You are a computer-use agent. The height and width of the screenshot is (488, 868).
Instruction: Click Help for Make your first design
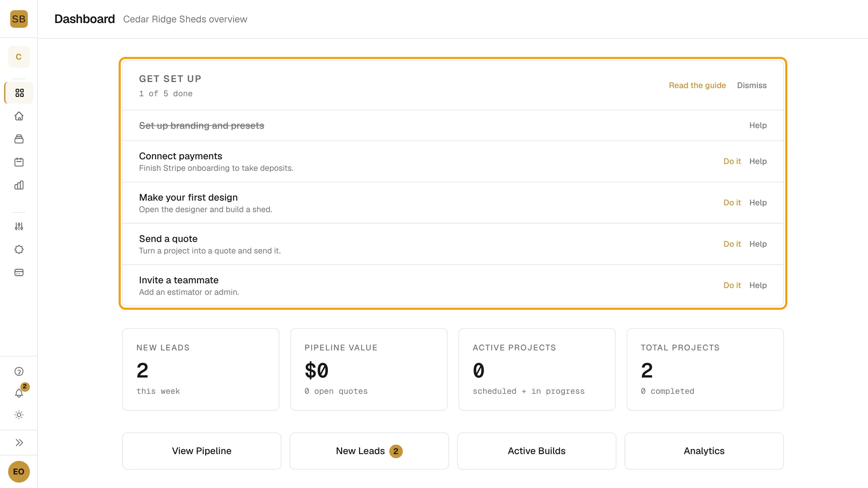pyautogui.click(x=758, y=203)
